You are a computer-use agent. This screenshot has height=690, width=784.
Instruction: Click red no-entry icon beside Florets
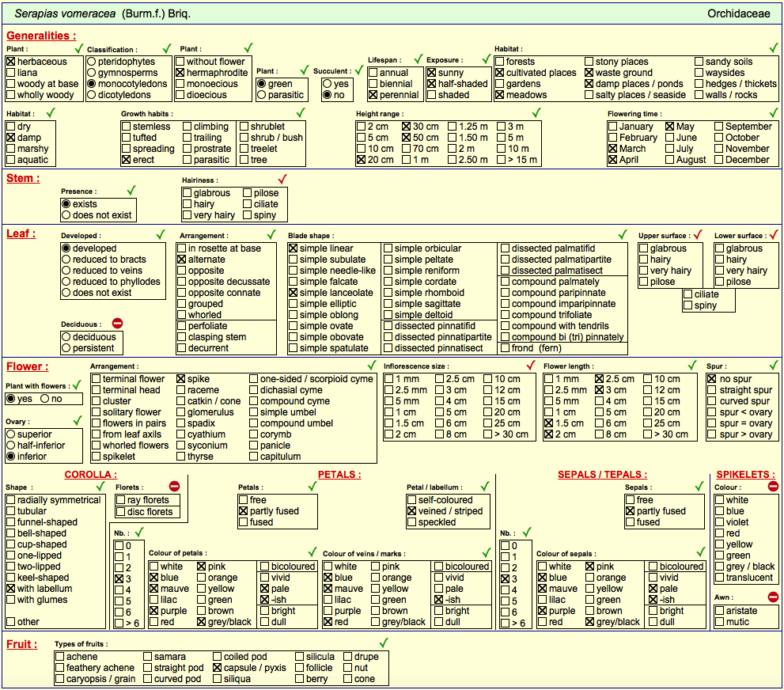tap(174, 486)
